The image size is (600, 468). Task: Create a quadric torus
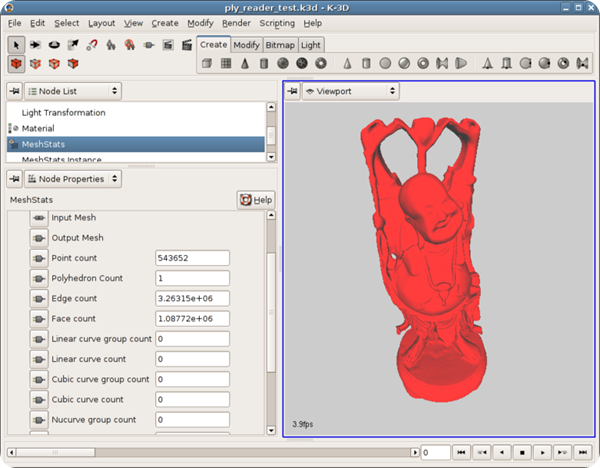tap(423, 63)
